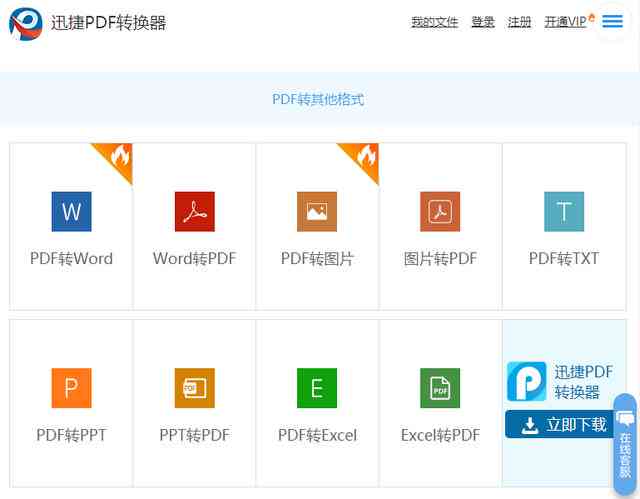Click the 迅捷PDF转换器 logo icon
Viewport: 640px width, 499px height.
[x=26, y=24]
